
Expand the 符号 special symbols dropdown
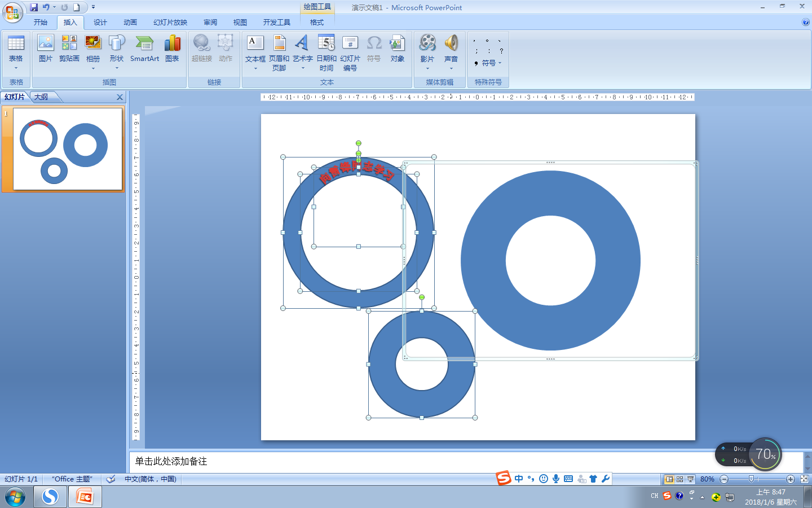click(x=488, y=63)
